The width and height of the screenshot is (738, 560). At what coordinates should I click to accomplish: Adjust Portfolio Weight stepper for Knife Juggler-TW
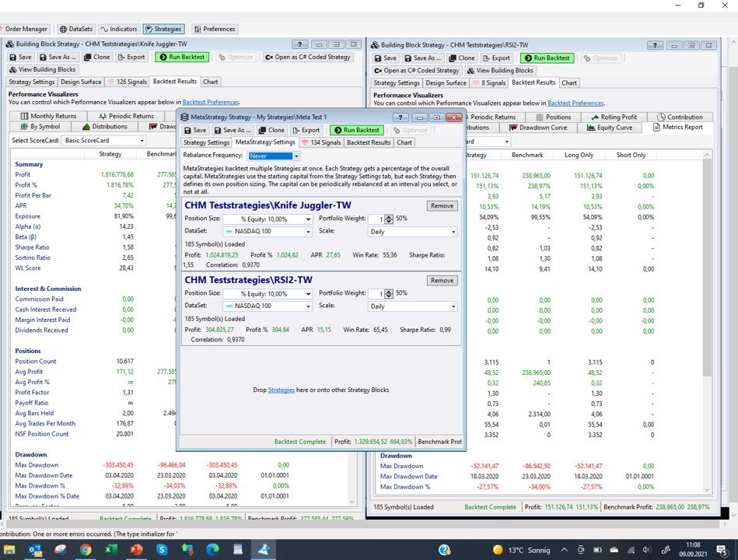[389, 219]
